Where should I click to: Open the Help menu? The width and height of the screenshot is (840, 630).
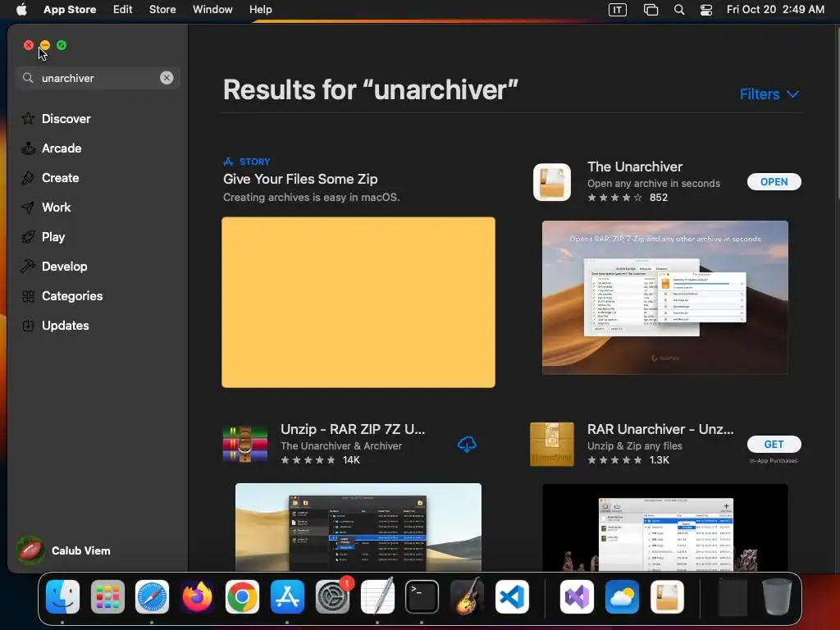coord(260,9)
